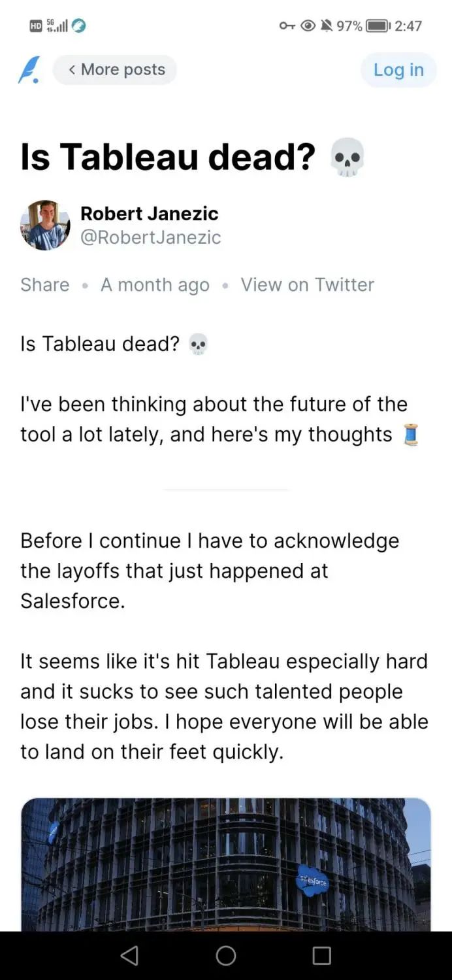The width and height of the screenshot is (452, 980).
Task: Go back via More posts button
Action: tap(115, 70)
